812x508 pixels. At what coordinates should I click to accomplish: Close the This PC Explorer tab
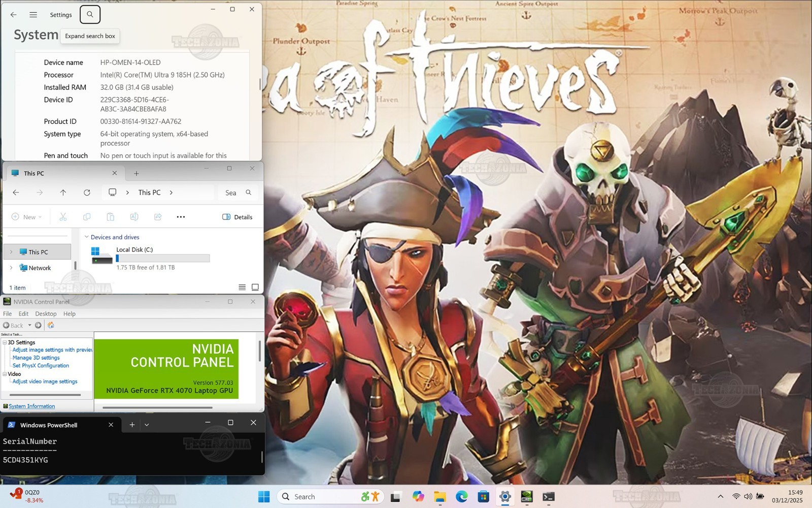click(114, 173)
